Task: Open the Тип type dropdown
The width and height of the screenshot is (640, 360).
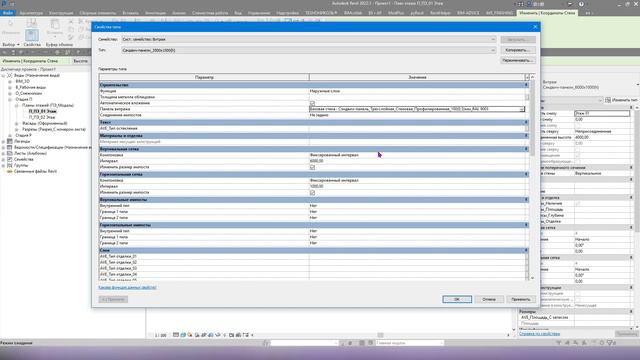Action: click(x=493, y=50)
